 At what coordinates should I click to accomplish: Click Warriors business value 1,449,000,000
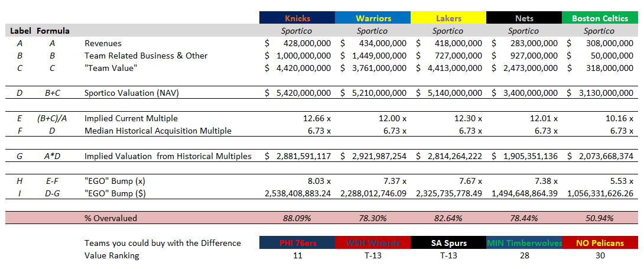[x=379, y=56]
